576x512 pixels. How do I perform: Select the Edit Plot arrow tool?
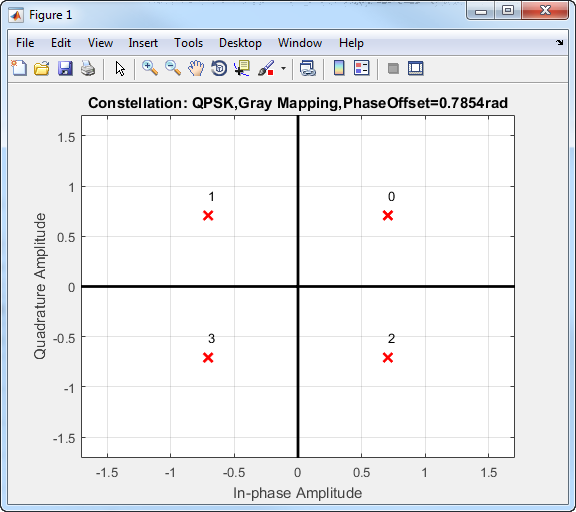[120, 69]
